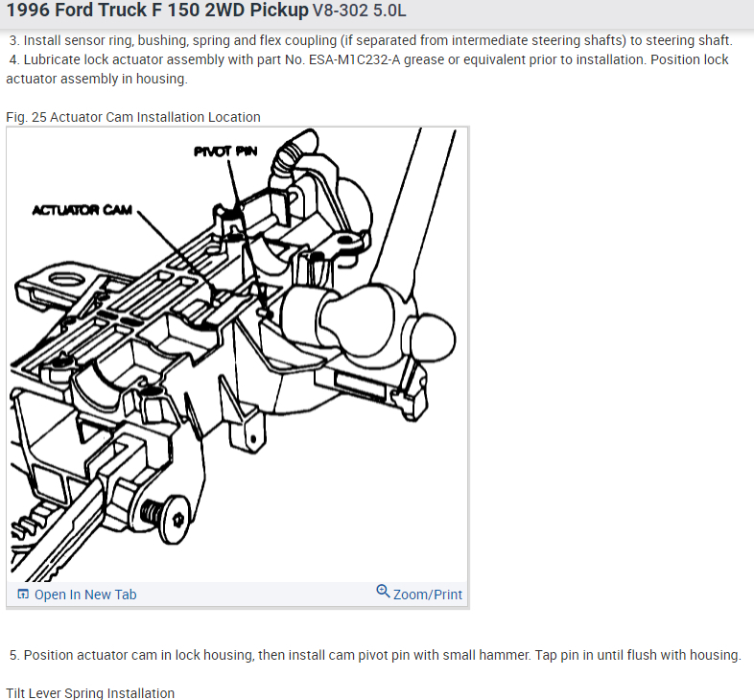Open the figure in a new tab via text link
Image resolution: width=754 pixels, height=700 pixels.
[85, 595]
